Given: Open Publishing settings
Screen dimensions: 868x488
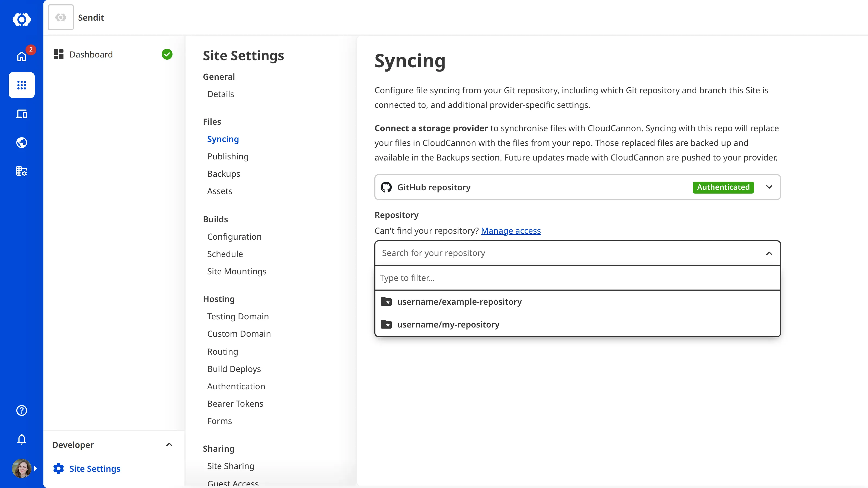Looking at the screenshot, I should (x=228, y=156).
